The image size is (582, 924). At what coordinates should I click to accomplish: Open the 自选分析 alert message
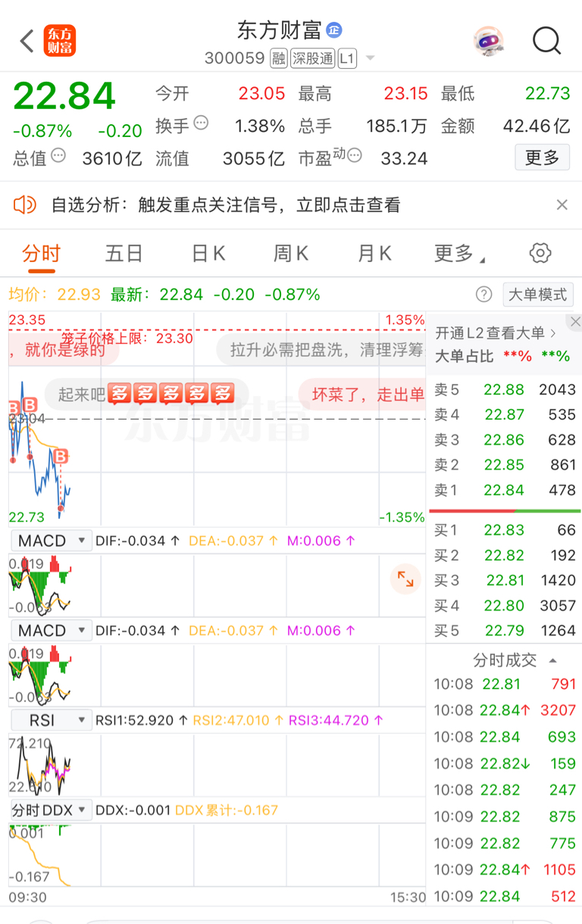point(226,204)
